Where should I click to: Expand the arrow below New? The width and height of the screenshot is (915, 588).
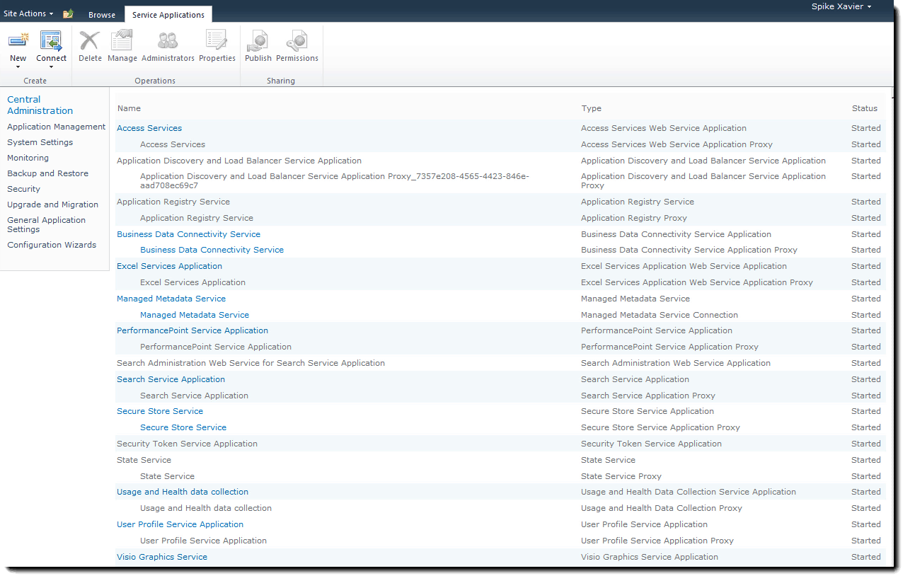[18, 67]
